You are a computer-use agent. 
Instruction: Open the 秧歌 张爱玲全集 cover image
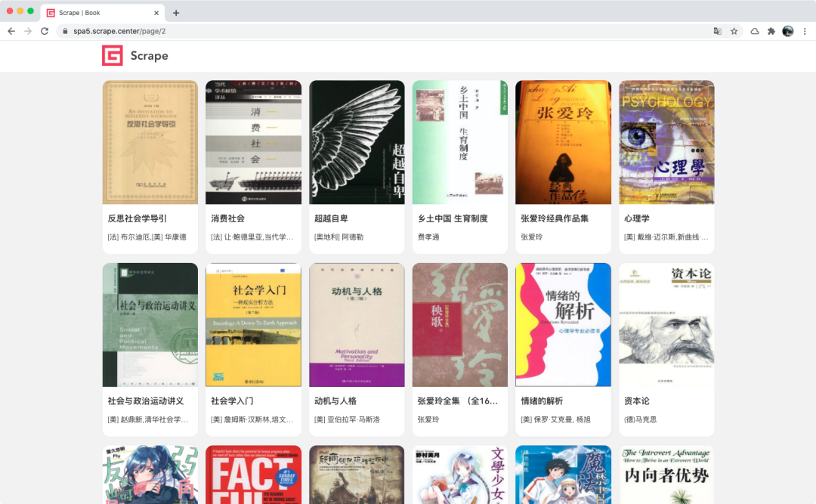coord(460,325)
